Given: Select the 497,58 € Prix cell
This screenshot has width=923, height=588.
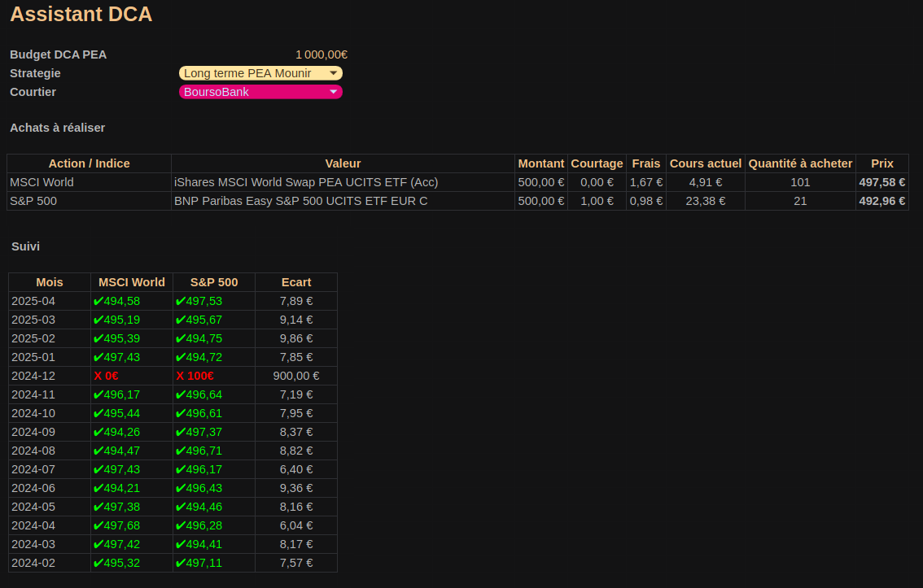Looking at the screenshot, I should pos(881,182).
